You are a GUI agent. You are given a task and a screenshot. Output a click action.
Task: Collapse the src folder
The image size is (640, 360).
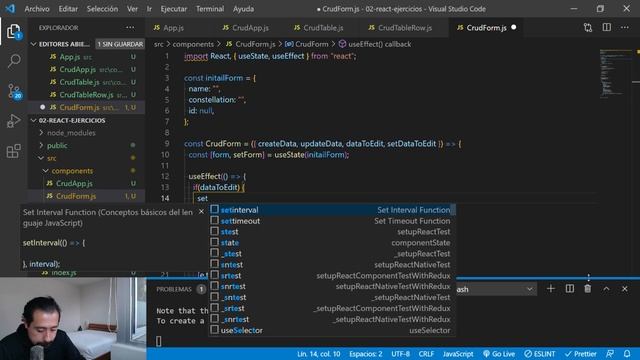tap(41, 158)
